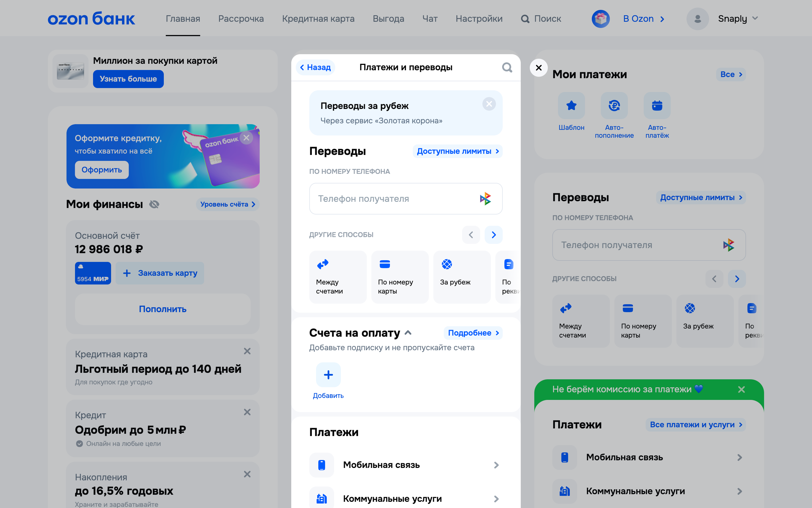Close the Переводы за рубеж banner
This screenshot has height=508, width=812.
click(489, 104)
